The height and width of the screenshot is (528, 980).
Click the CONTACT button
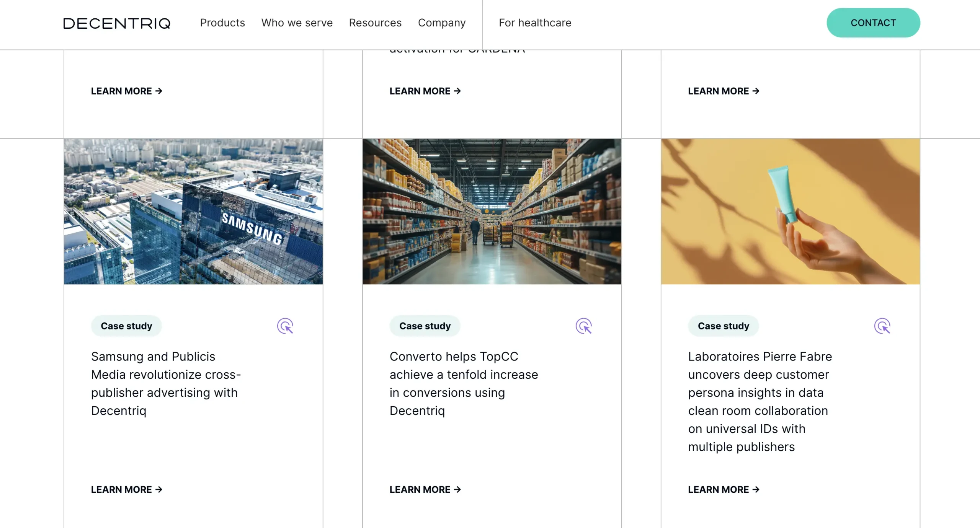tap(873, 23)
